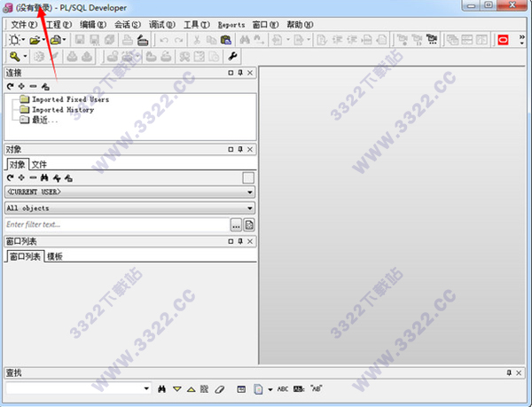Viewport: 532px width, 407px height.
Task: Open the <CURRENT USER> dropdown
Action: pyautogui.click(x=130, y=192)
